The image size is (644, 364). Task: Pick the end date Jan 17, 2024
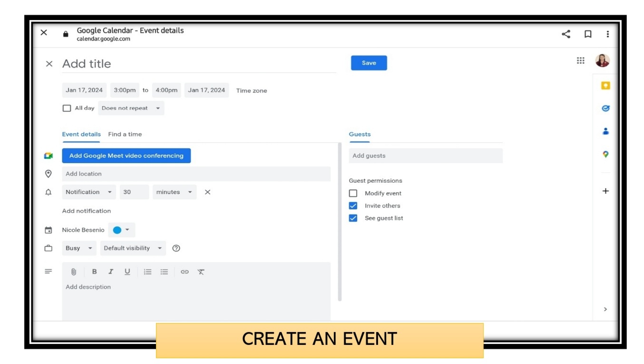pos(206,90)
